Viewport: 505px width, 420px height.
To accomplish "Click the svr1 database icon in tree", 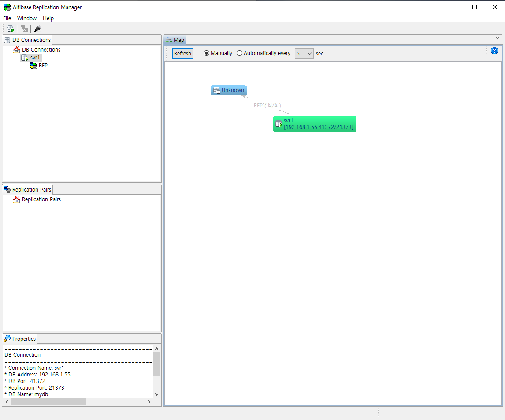I will tap(25, 58).
